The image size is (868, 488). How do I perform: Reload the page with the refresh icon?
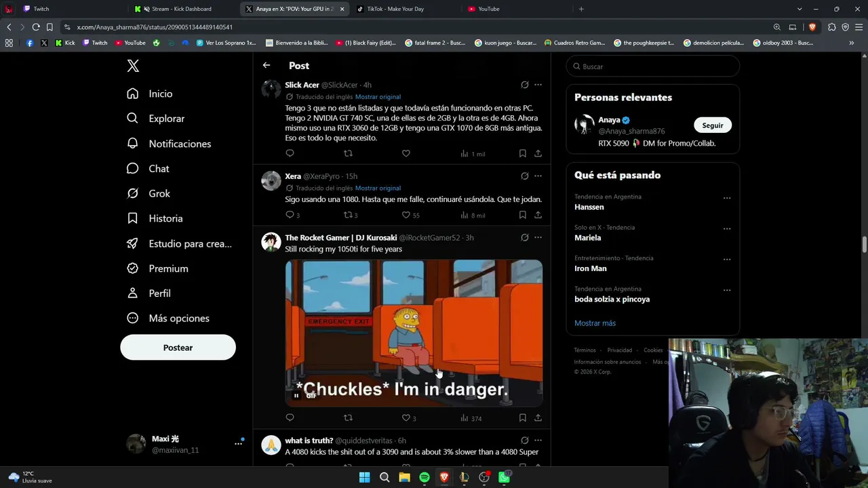(36, 27)
